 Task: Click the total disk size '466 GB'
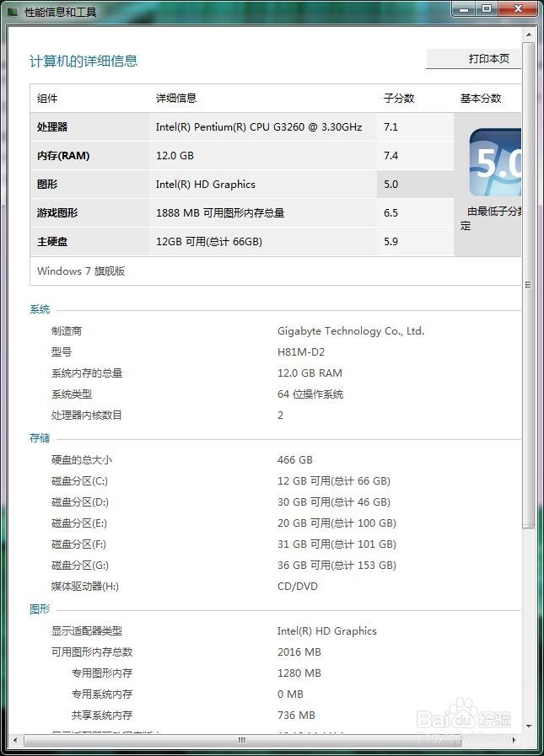point(295,460)
